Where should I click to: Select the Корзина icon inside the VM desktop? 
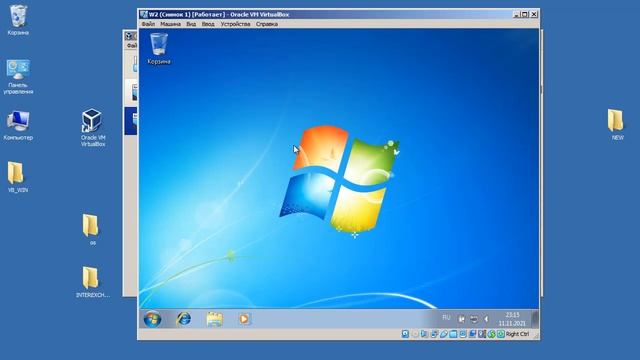pyautogui.click(x=159, y=49)
